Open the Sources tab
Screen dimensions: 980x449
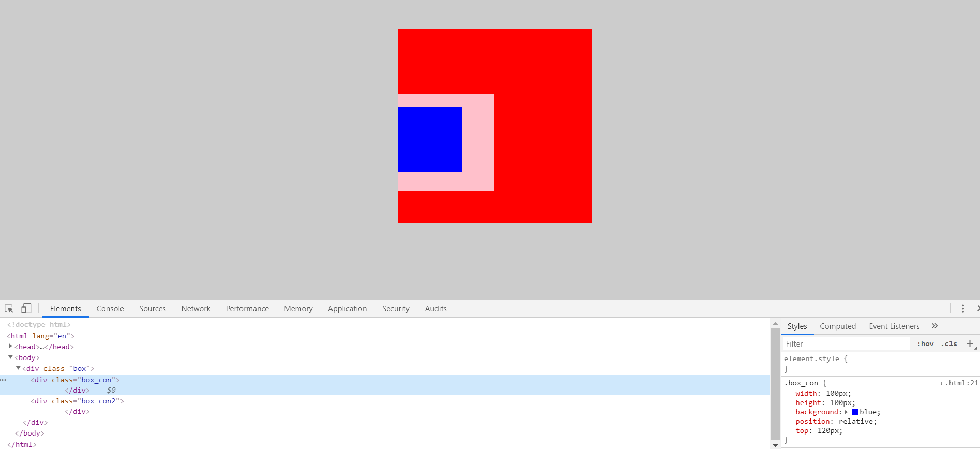point(153,309)
